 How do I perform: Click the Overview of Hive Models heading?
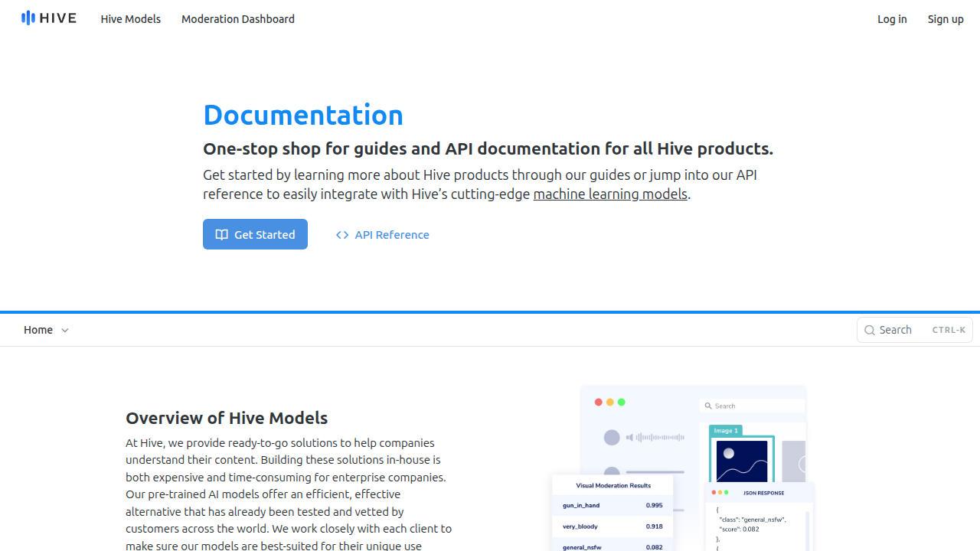(227, 418)
